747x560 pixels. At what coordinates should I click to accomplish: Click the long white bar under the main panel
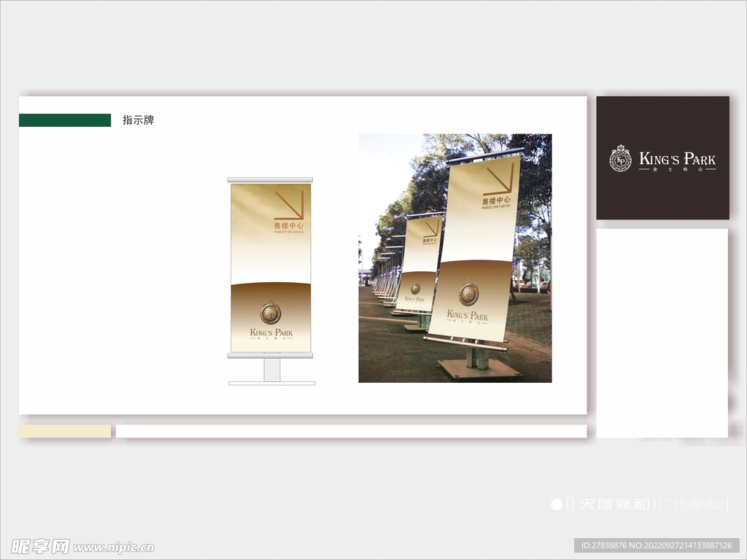point(351,431)
